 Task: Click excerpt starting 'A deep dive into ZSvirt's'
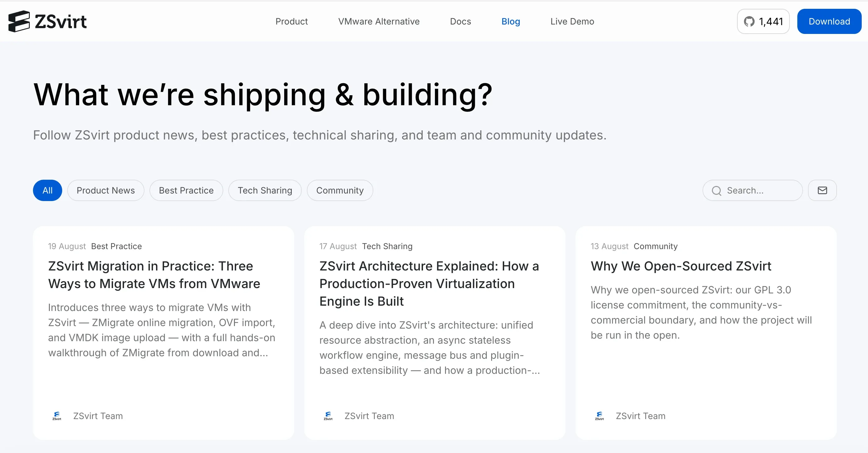(430, 347)
